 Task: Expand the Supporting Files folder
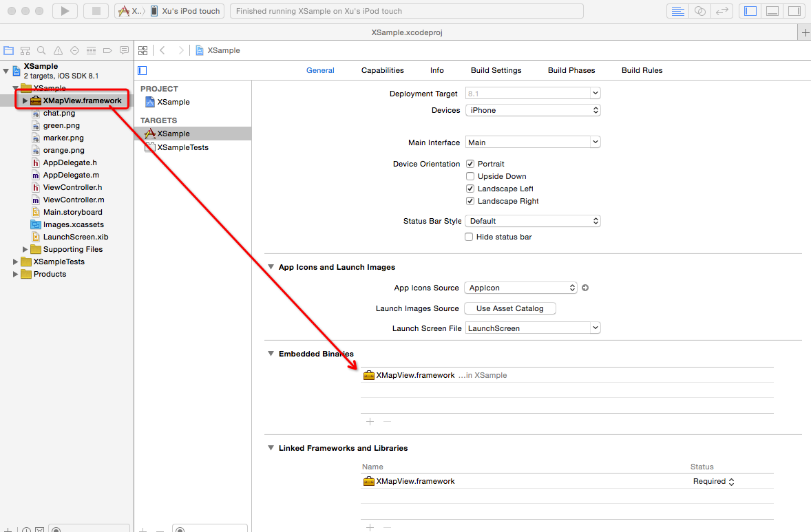pos(25,249)
